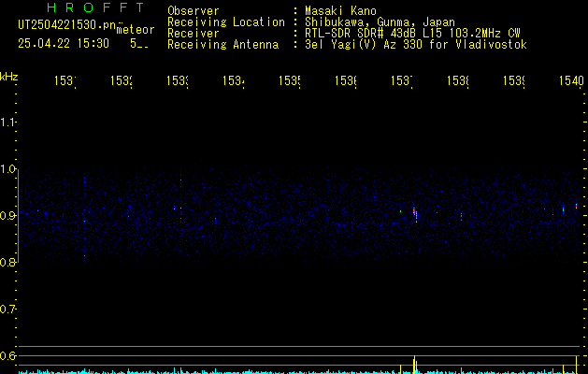Click the 'Observer' field label
The width and height of the screenshot is (588, 374).
click(194, 11)
